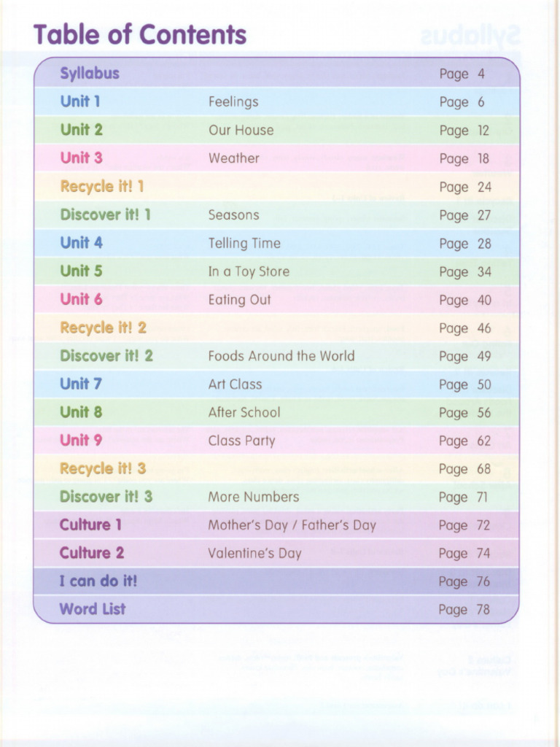The width and height of the screenshot is (560, 747).
Task: Click Eating Out topic
Action: coord(239,299)
